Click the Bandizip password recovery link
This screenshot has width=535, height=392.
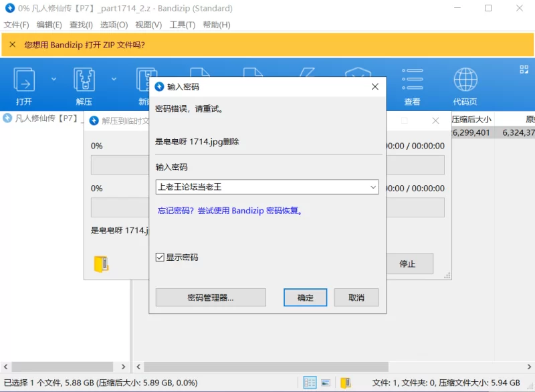click(231, 211)
